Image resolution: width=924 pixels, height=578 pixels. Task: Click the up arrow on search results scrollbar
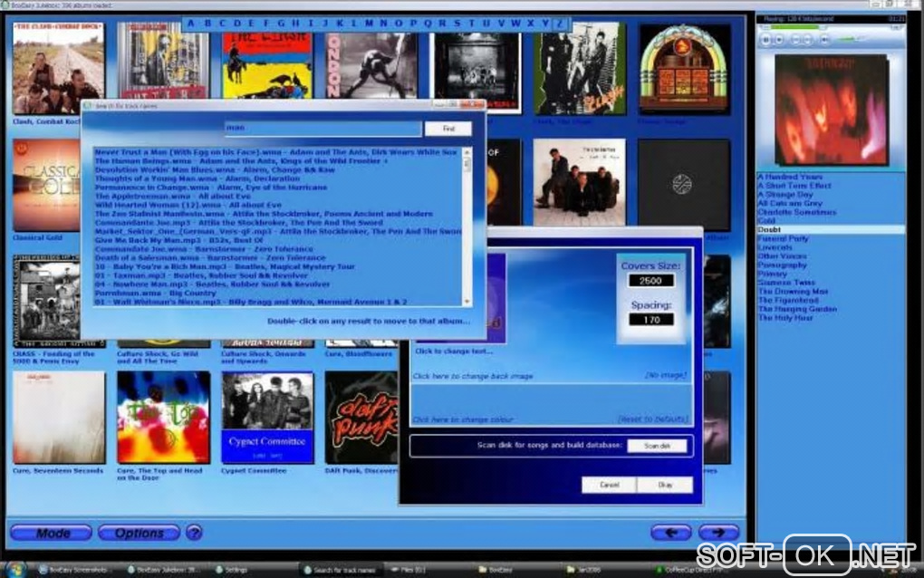point(467,152)
